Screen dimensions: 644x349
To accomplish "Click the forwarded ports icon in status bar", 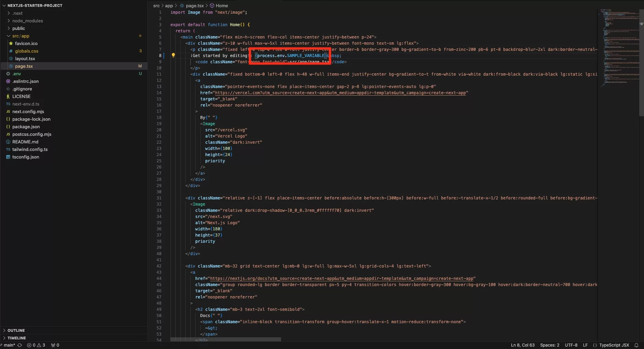I will [x=55, y=345].
